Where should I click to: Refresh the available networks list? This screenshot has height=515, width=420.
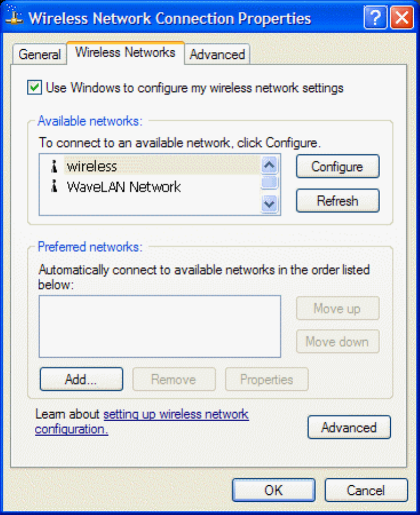(338, 201)
